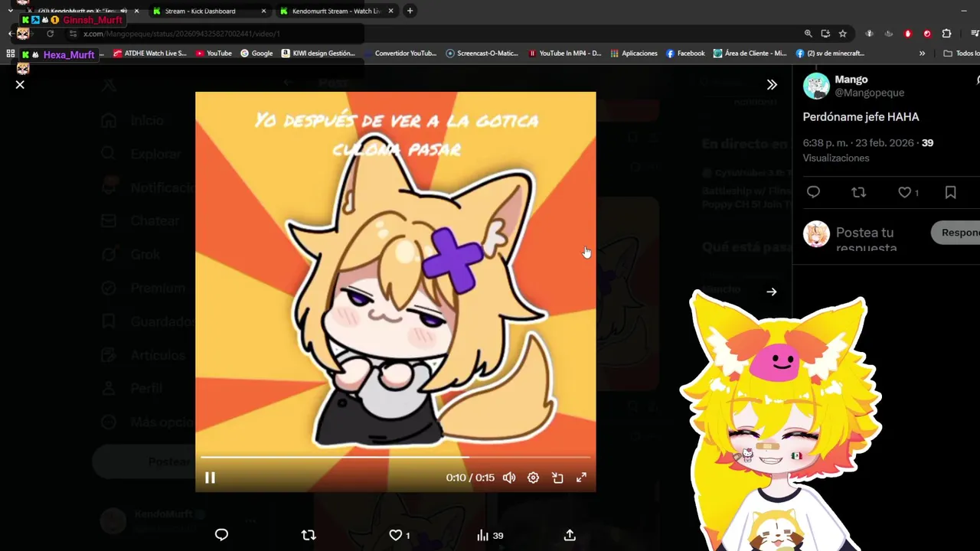This screenshot has height=551, width=980.
Task: Bookmark this page with the star icon
Action: (x=843, y=34)
